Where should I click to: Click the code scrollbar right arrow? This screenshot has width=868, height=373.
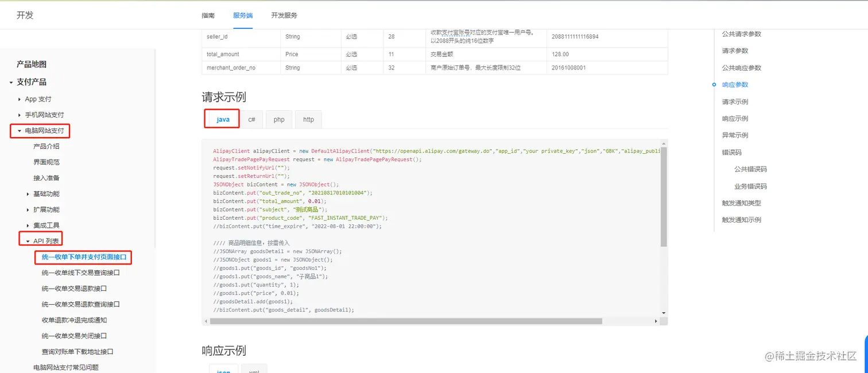657,321
